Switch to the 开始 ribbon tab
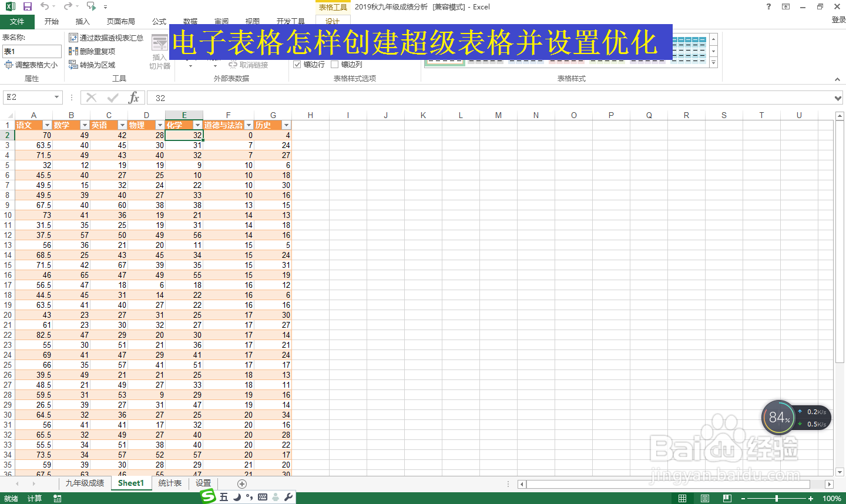Image resolution: width=846 pixels, height=504 pixels. pos(51,21)
